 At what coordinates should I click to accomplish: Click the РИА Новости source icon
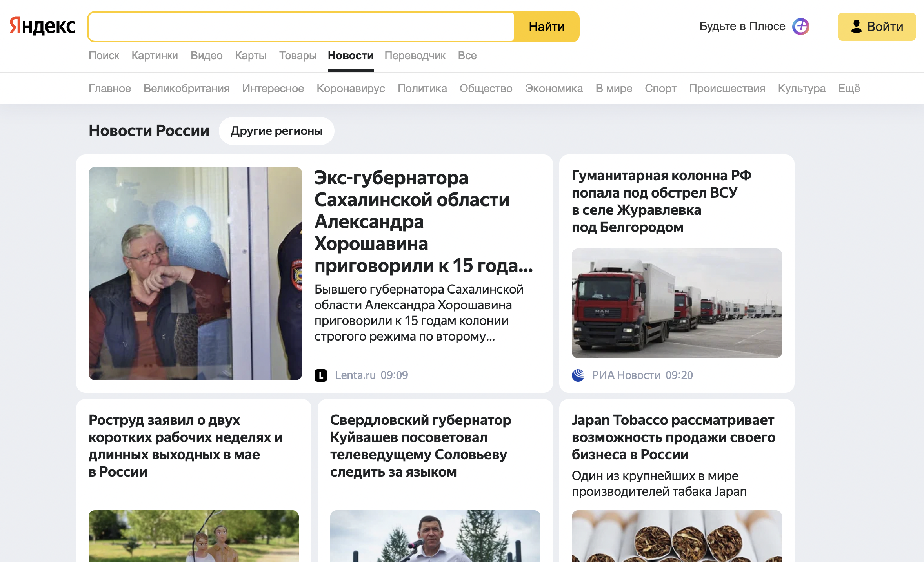tap(578, 375)
